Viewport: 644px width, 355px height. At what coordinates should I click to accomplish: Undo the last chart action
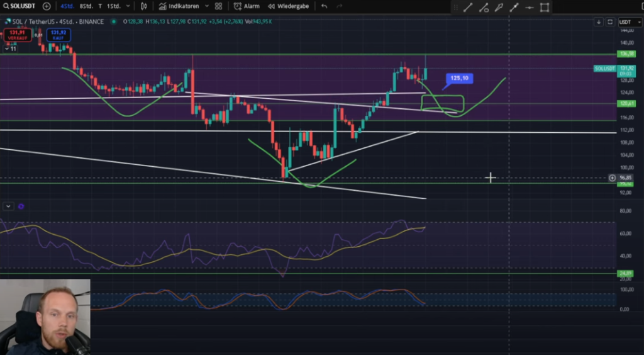[324, 6]
